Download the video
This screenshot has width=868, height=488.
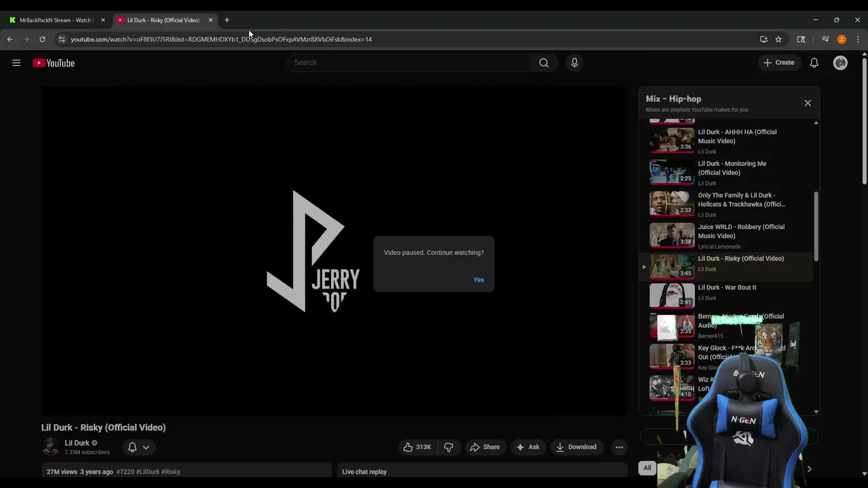pos(576,447)
